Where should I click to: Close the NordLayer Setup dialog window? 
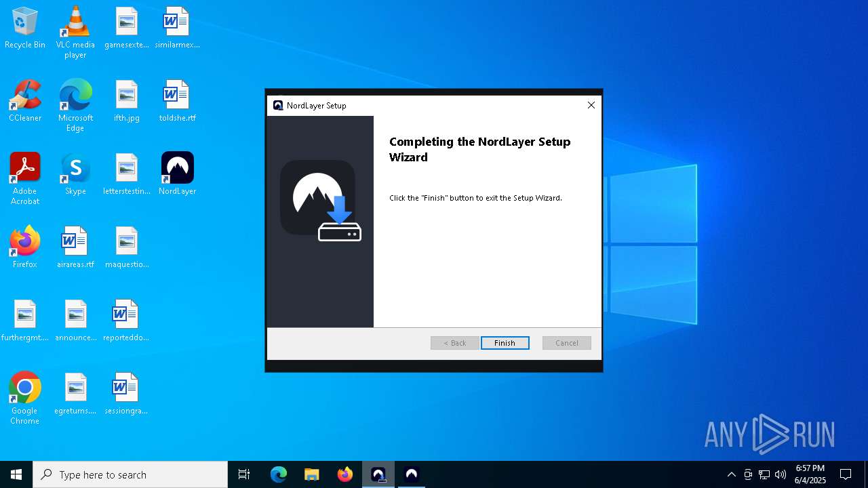coord(591,105)
